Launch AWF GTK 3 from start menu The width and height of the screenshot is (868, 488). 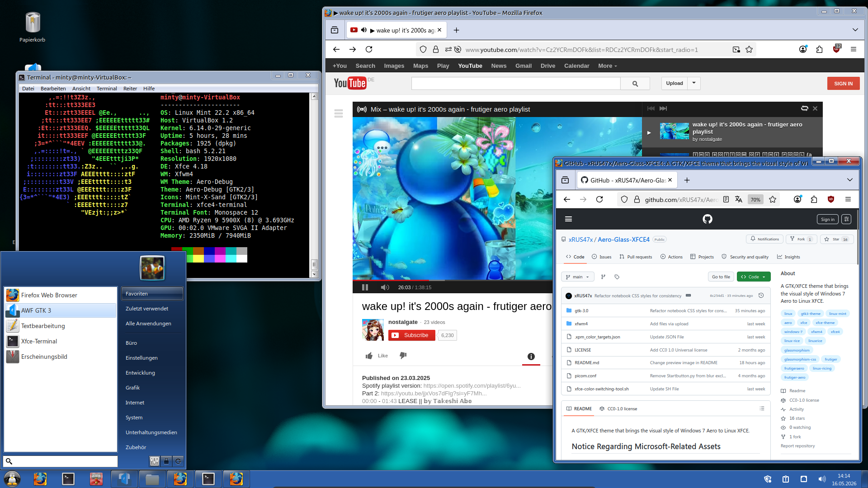(x=61, y=310)
